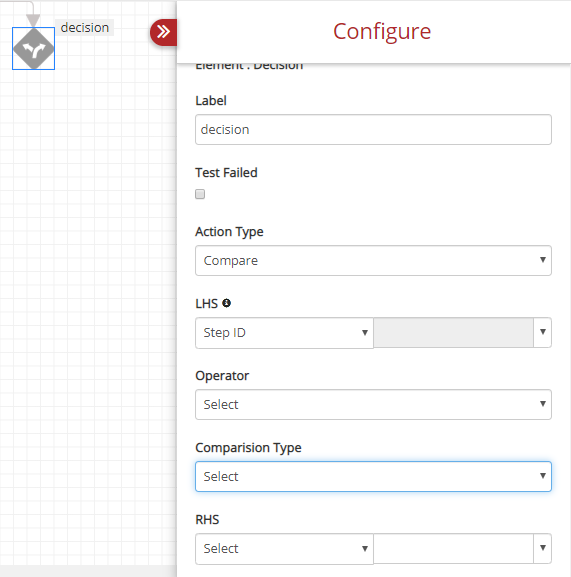Click the Test Failed label text
The height and width of the screenshot is (577, 571).
pyautogui.click(x=226, y=173)
